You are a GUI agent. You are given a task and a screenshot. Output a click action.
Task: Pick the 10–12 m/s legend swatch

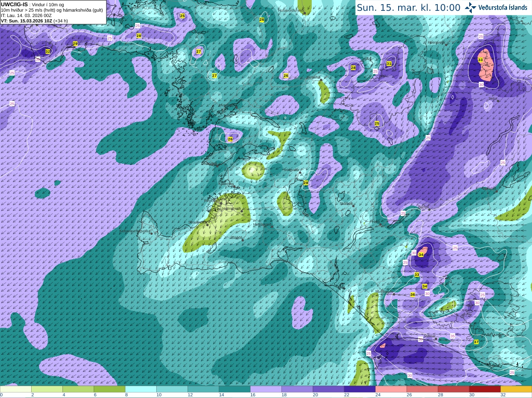click(172, 389)
